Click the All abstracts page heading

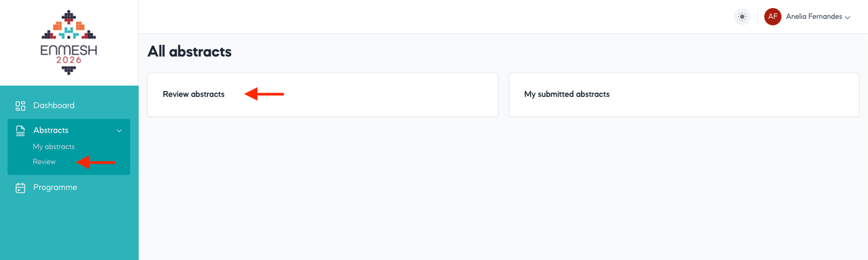click(190, 52)
